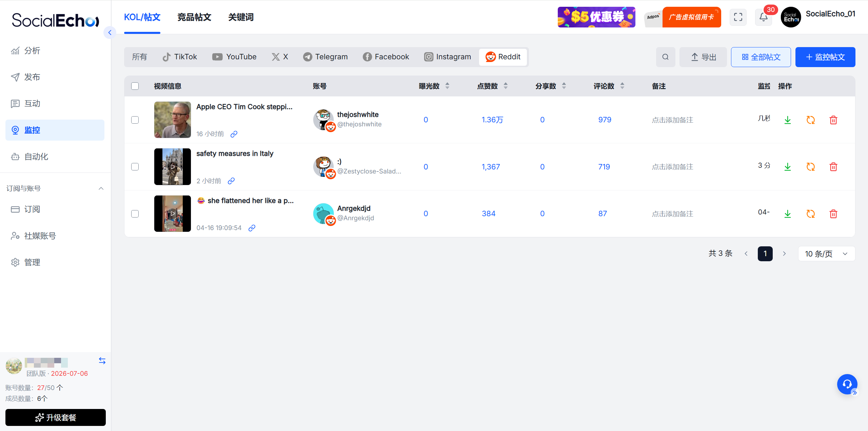Collapse the left sidebar with arrow
Screen dimensions: 868x431
[110, 33]
